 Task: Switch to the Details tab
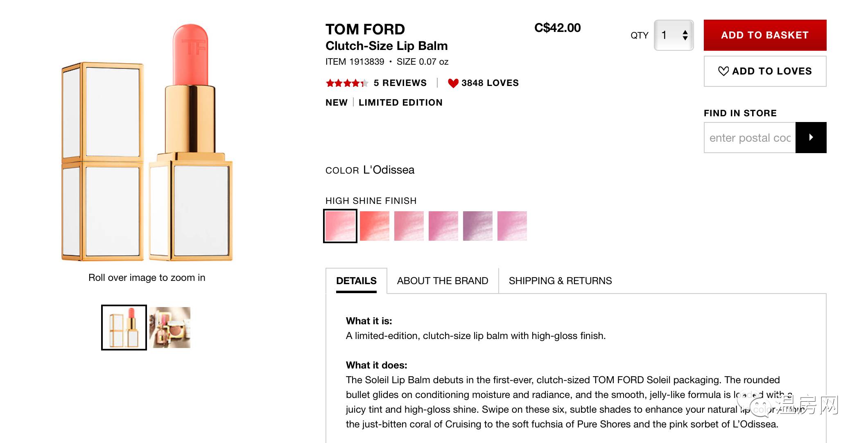356,281
